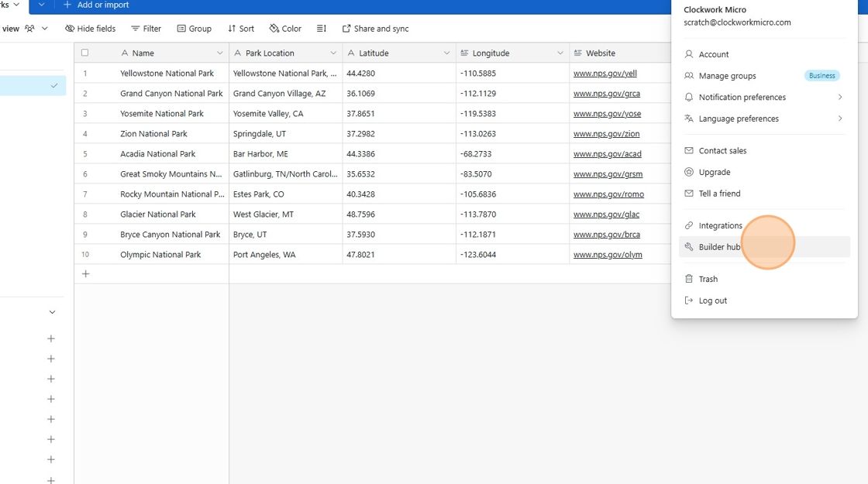This screenshot has height=484, width=868.
Task: Select Tell a friend
Action: (x=764, y=194)
